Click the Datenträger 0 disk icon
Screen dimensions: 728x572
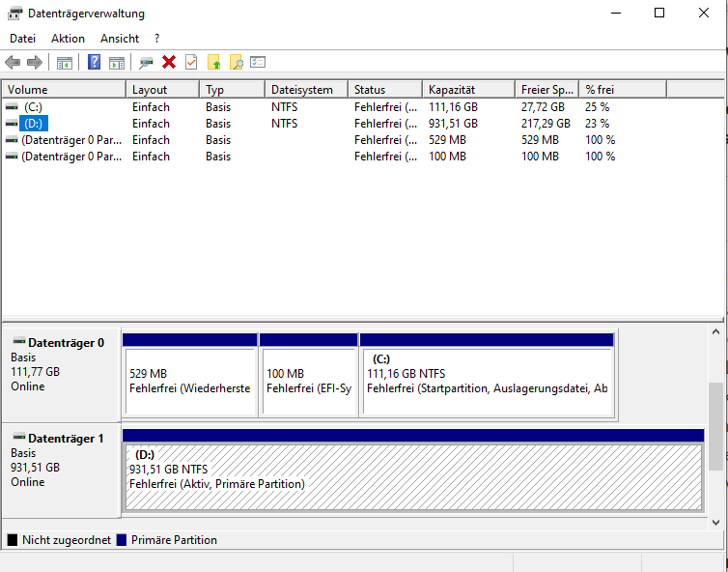point(19,341)
